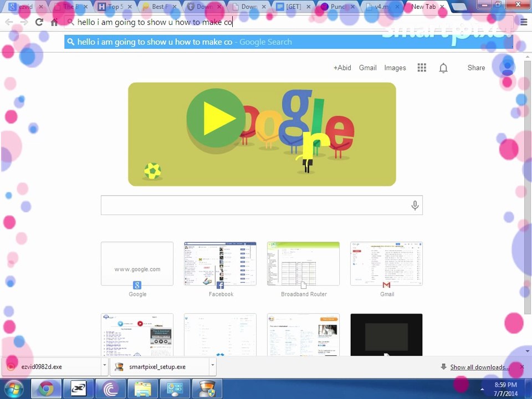Switch to the Punc tab
The width and height of the screenshot is (532, 399).
point(337,7)
